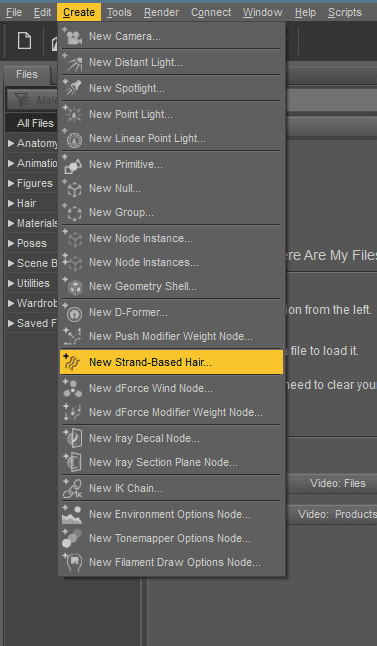The image size is (377, 646).
Task: Expand the Animations category
Action: (x=11, y=163)
